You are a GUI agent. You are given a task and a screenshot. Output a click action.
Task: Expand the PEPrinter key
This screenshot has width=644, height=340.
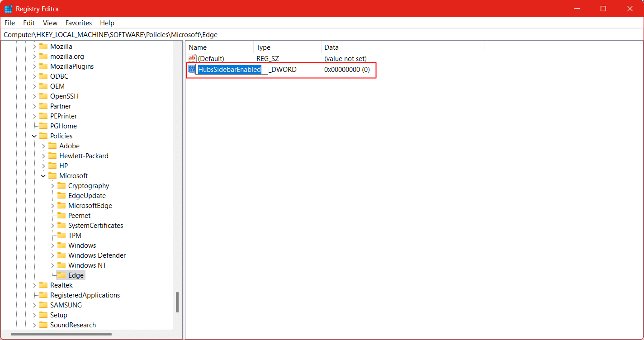[34, 116]
